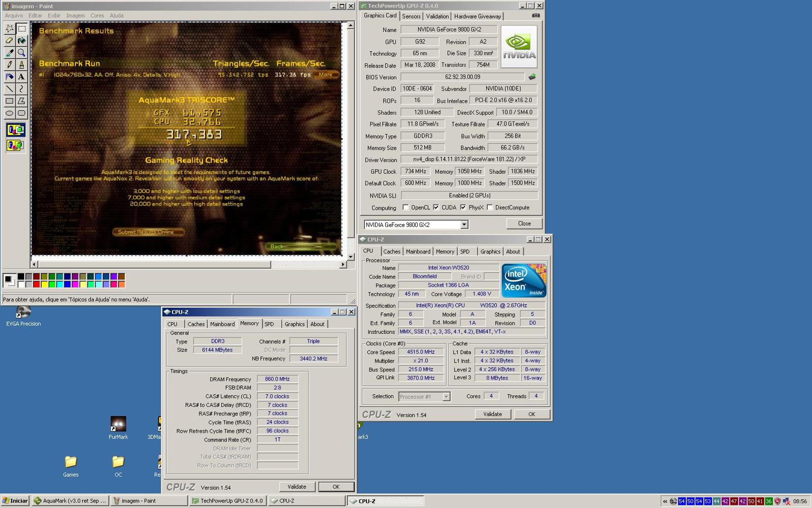Expand hidden tray icons with the chevron
Viewport: 812px width, 508px height.
pyautogui.click(x=665, y=501)
